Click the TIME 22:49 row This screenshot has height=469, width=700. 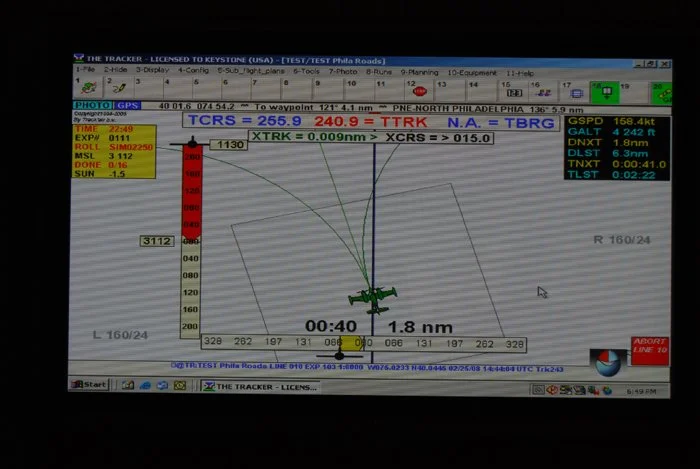[114, 129]
